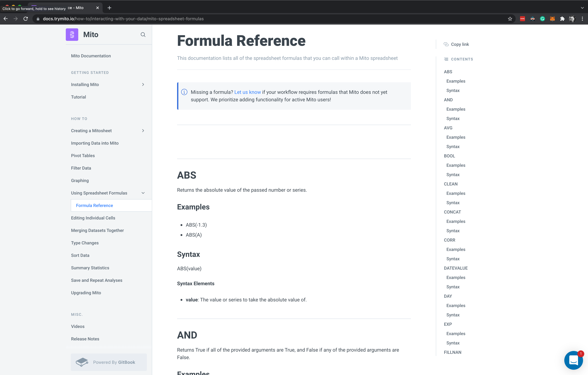Jump to EXP in contents
588x375 pixels.
click(x=448, y=324)
